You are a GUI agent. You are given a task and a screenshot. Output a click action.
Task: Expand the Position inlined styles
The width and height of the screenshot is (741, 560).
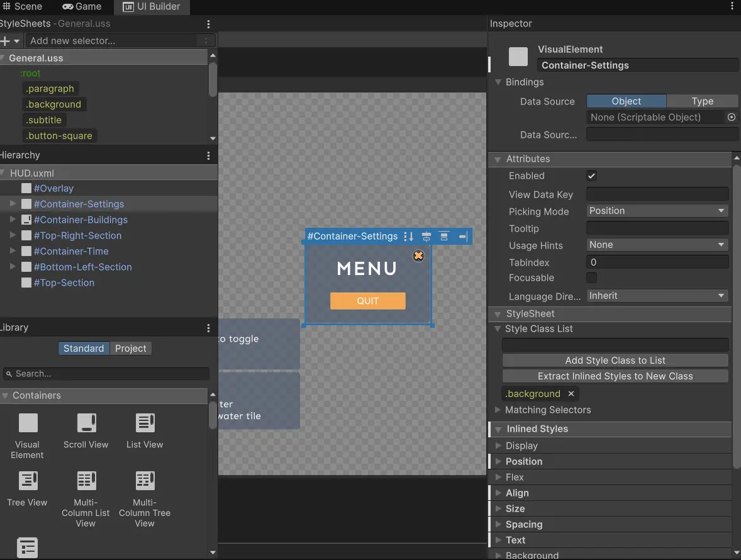point(498,461)
